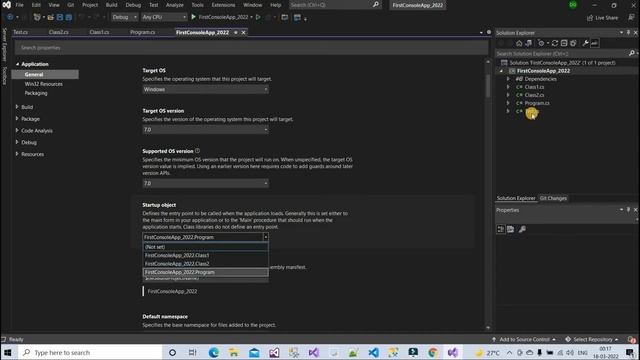
Task: Expand the Build properties section
Action: pyautogui.click(x=17, y=107)
